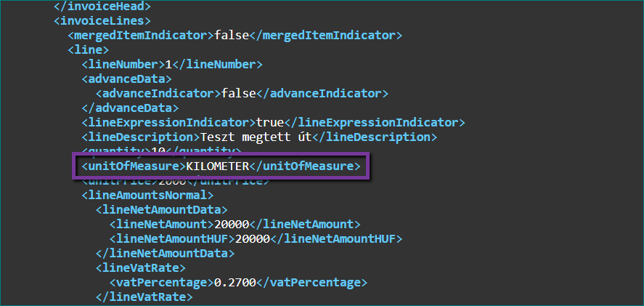
Task: Click the highlighted KILOMETER value
Action: coord(218,166)
